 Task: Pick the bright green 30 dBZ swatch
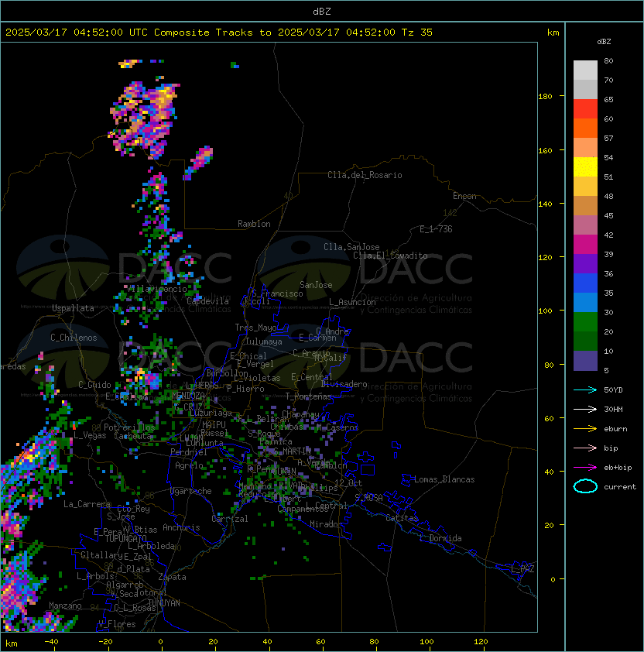(585, 322)
